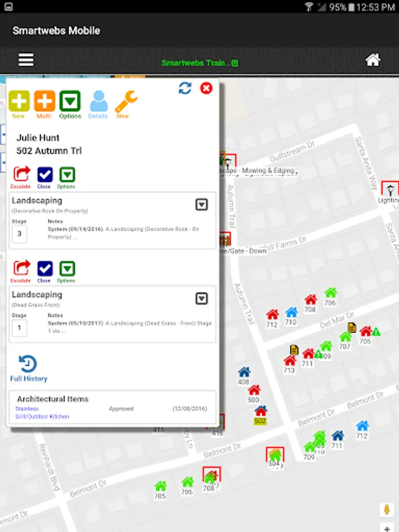Screen dimensions: 399x532
Task: Tap the orange wrench New icon
Action: (x=126, y=102)
